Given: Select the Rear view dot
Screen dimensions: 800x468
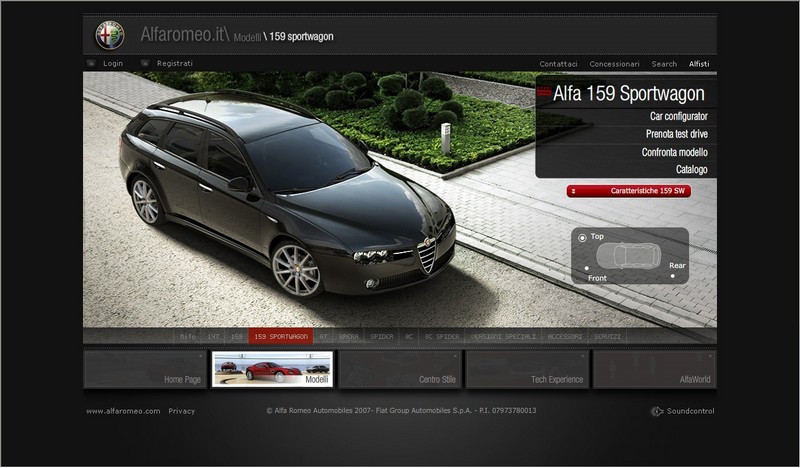Looking at the screenshot, I should 672,276.
